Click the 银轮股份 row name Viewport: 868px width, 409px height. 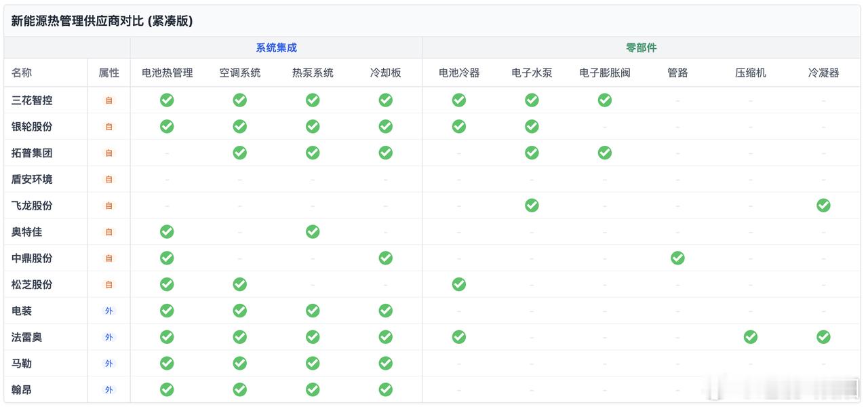pos(32,126)
